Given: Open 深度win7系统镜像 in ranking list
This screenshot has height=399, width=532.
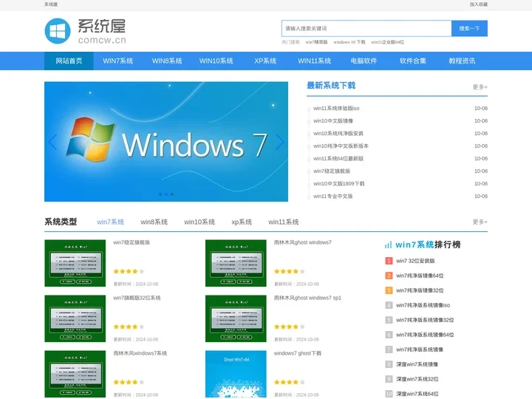Looking at the screenshot, I should 417,364.
